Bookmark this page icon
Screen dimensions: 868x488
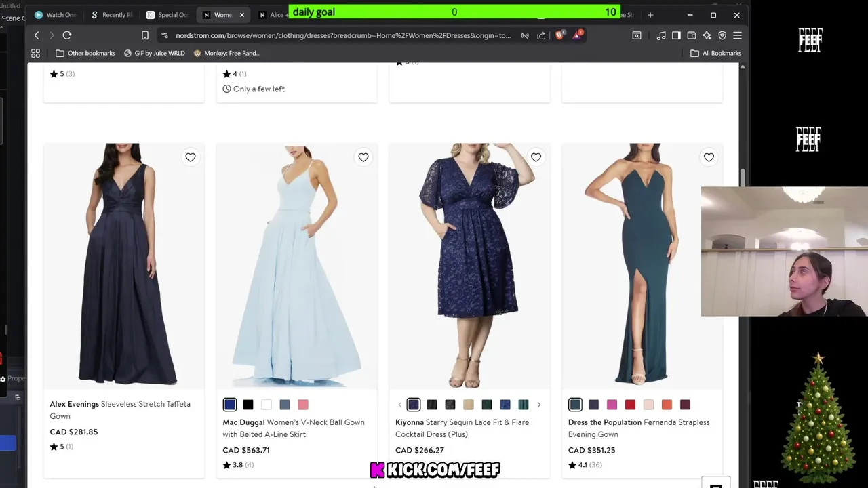(144, 35)
